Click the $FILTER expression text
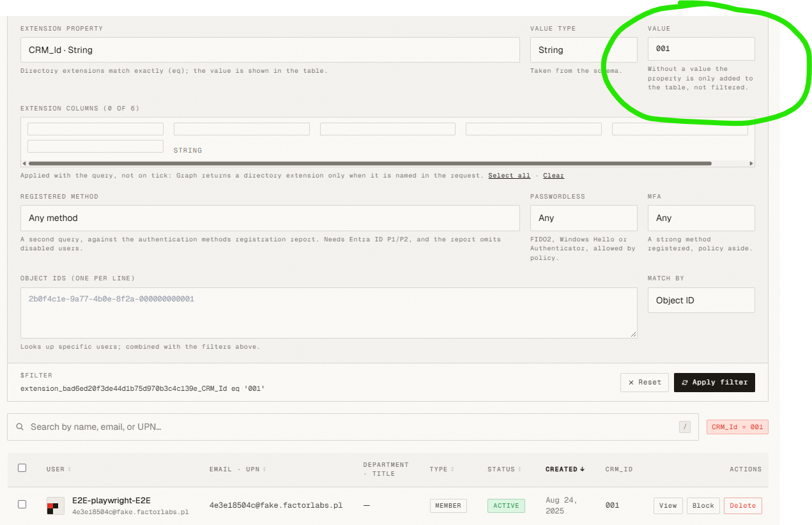This screenshot has width=812, height=525. coord(142,388)
